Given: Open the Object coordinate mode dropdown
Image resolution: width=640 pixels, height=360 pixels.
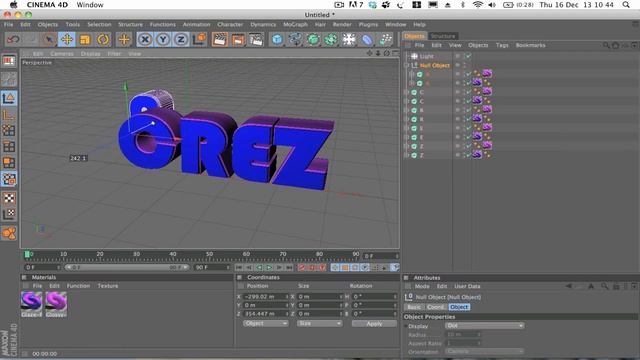Looking at the screenshot, I should click(265, 323).
